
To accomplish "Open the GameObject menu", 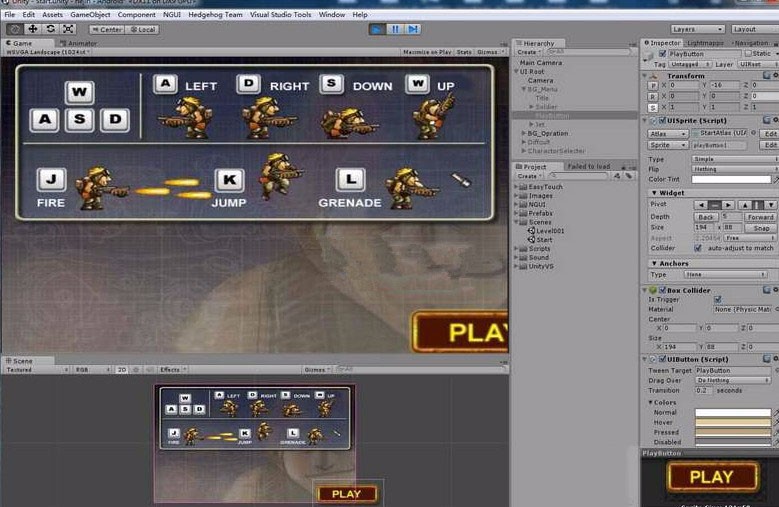I will coord(90,14).
